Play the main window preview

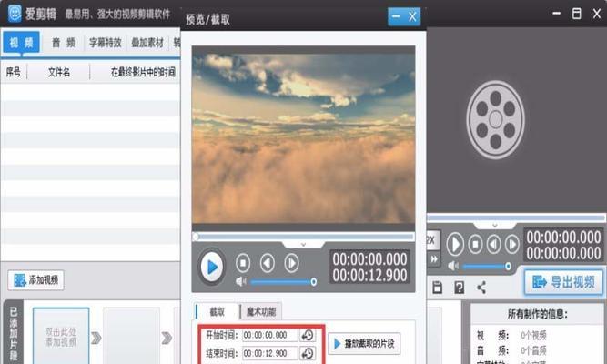coord(455,245)
